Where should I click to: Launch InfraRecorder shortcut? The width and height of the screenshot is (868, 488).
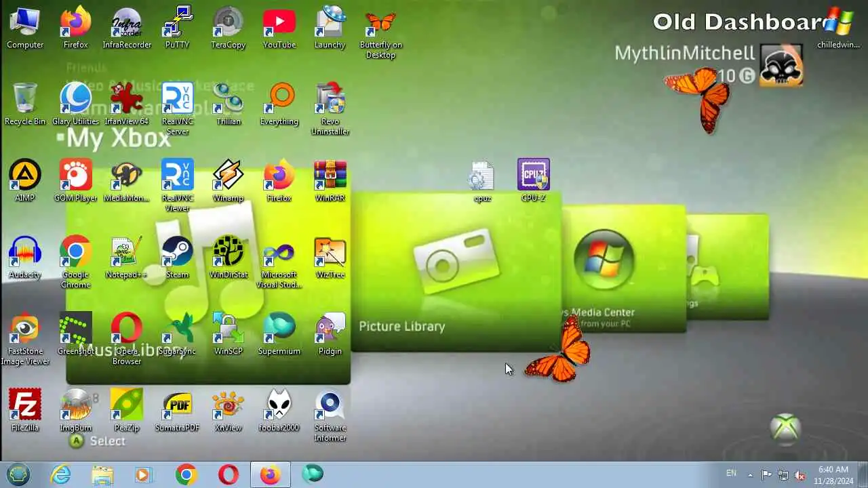(x=127, y=28)
